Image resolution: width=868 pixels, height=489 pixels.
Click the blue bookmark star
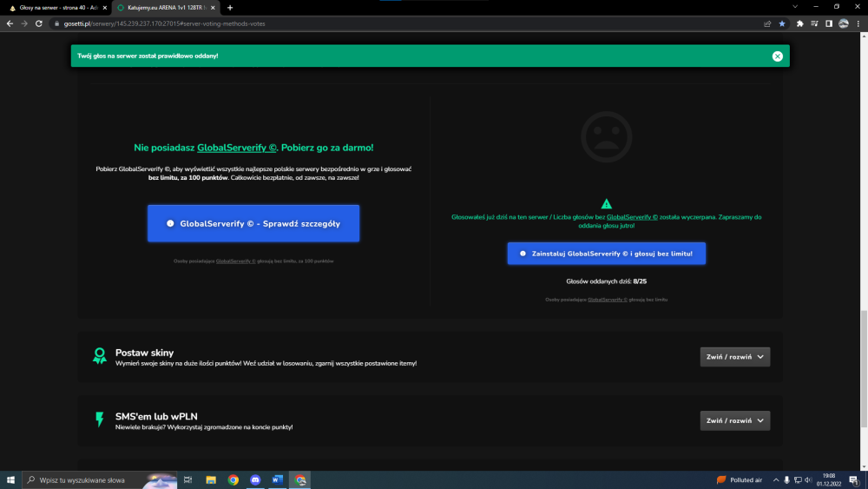tap(782, 23)
